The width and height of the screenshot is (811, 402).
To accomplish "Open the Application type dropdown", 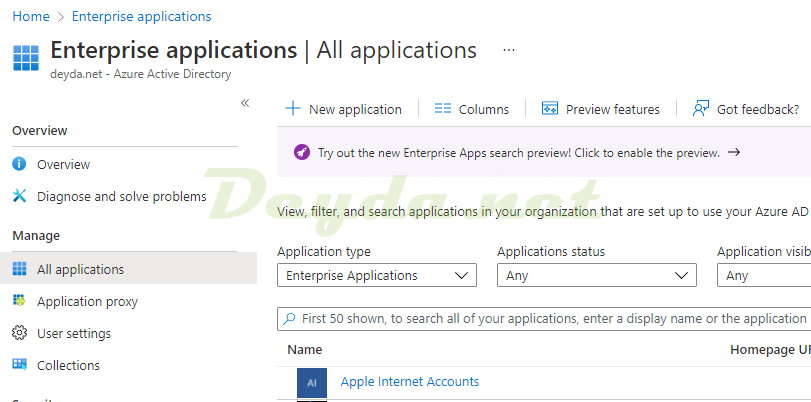I will click(376, 275).
